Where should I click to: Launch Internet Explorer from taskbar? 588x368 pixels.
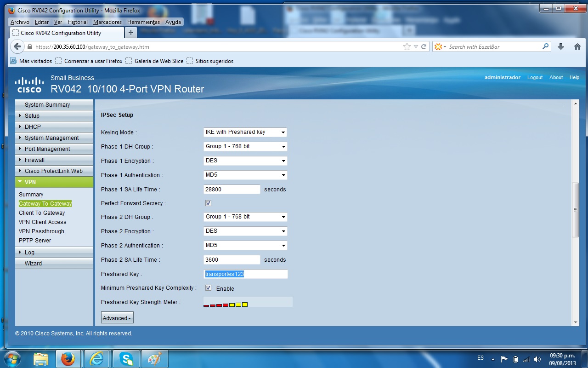tap(97, 359)
